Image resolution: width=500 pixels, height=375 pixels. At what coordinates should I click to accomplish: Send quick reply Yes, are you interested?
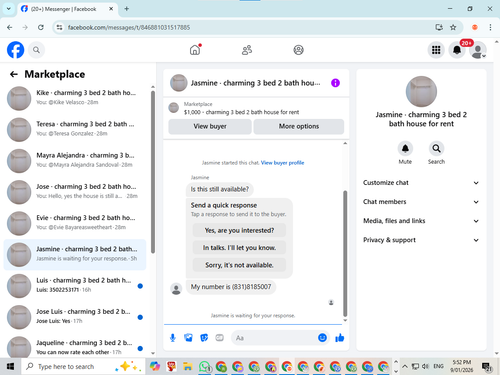click(x=239, y=230)
